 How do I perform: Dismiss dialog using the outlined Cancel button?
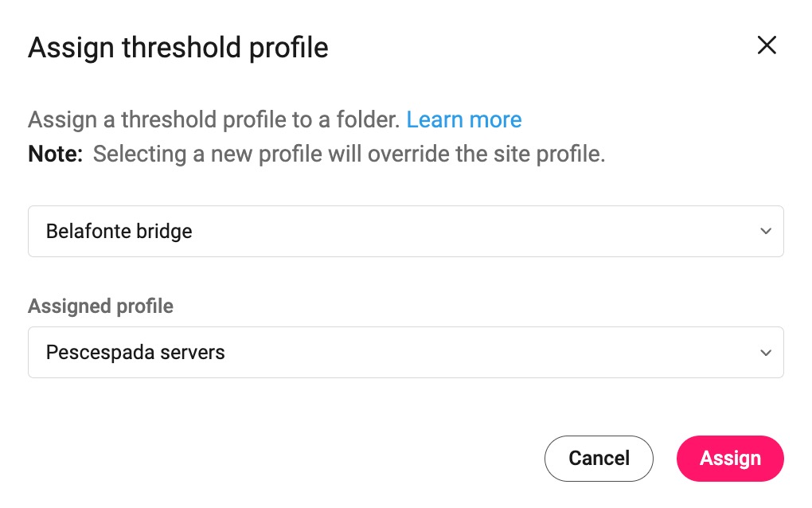tap(599, 459)
